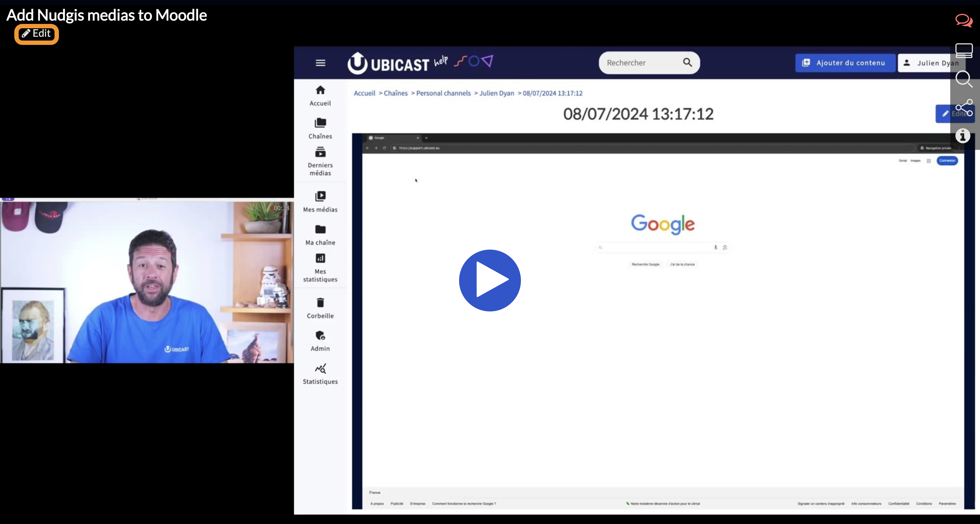Viewport: 980px width, 524px height.
Task: Click the Chaînes breadcrumb link
Action: click(x=395, y=93)
